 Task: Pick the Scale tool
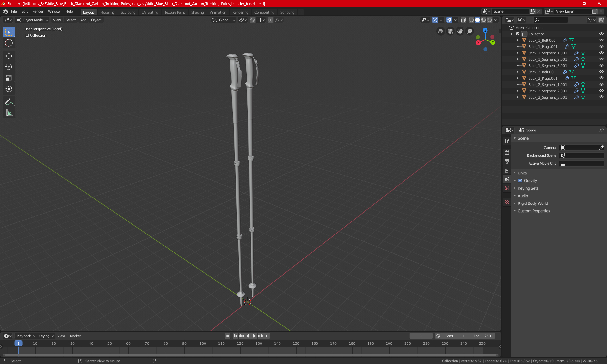[9, 78]
